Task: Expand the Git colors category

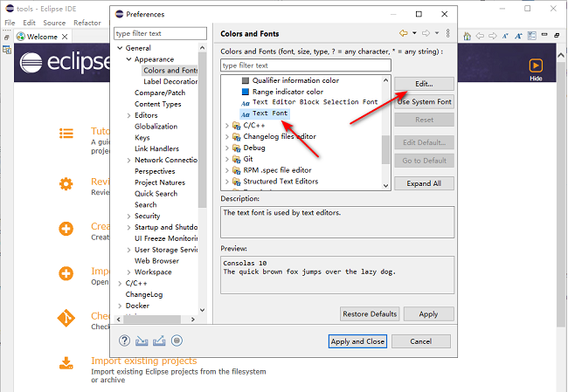Action: [227, 159]
